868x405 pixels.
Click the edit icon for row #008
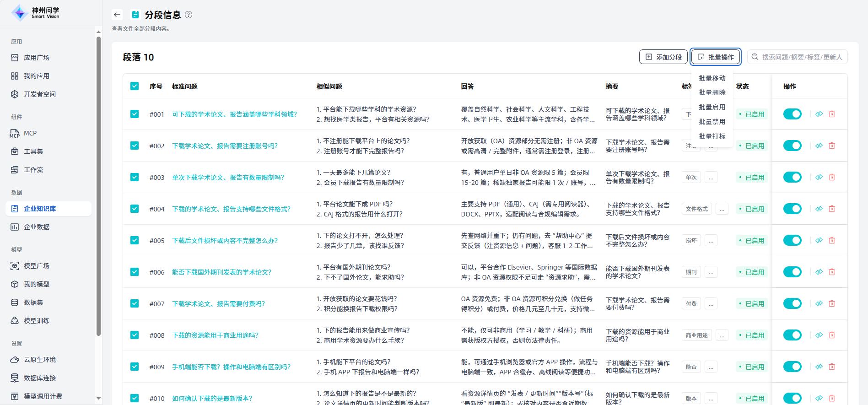click(x=819, y=335)
